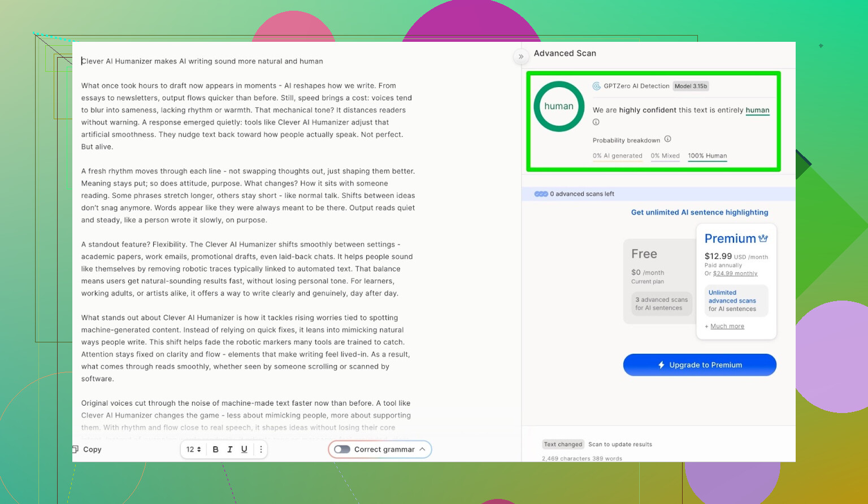Click the green human result circle
This screenshot has width=868, height=504.
click(559, 106)
